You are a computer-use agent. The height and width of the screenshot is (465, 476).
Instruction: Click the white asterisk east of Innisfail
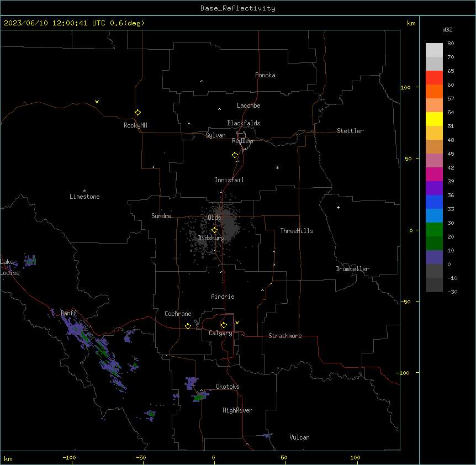coord(277,167)
